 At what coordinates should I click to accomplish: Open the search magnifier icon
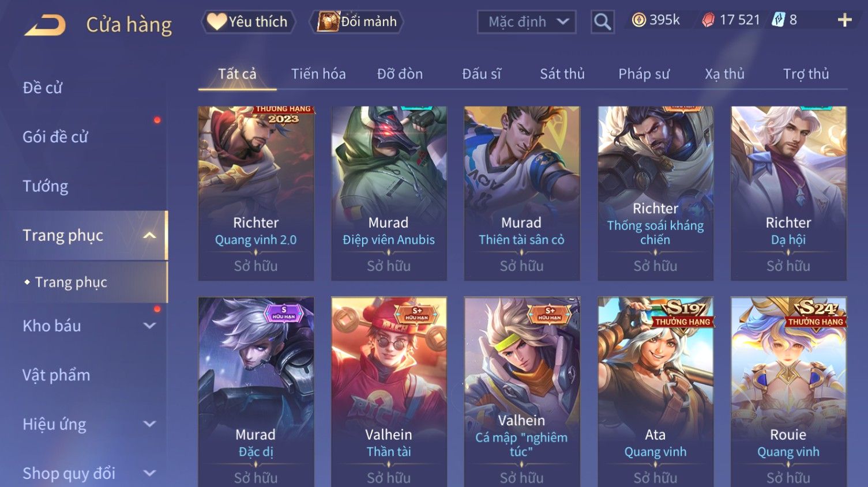[x=602, y=22]
